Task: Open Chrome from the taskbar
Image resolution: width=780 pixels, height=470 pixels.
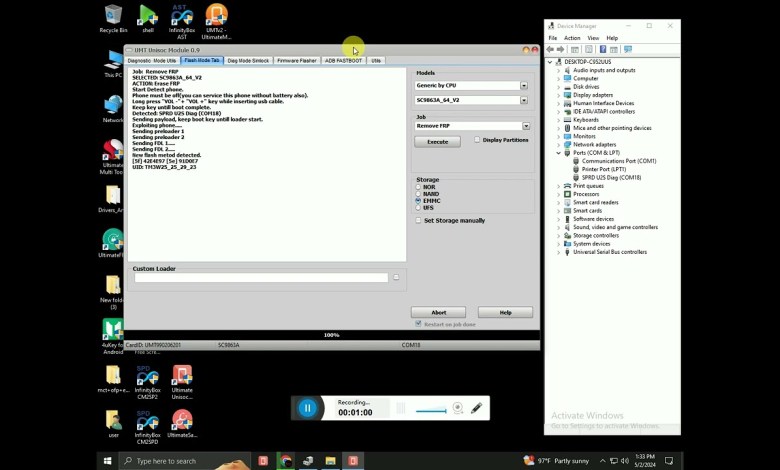Action: click(286, 461)
